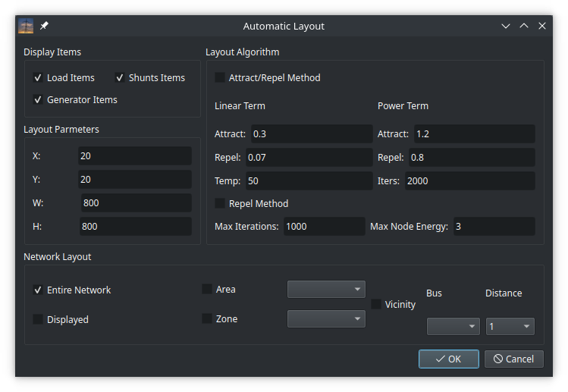Focus the X layout parameter field

click(135, 155)
